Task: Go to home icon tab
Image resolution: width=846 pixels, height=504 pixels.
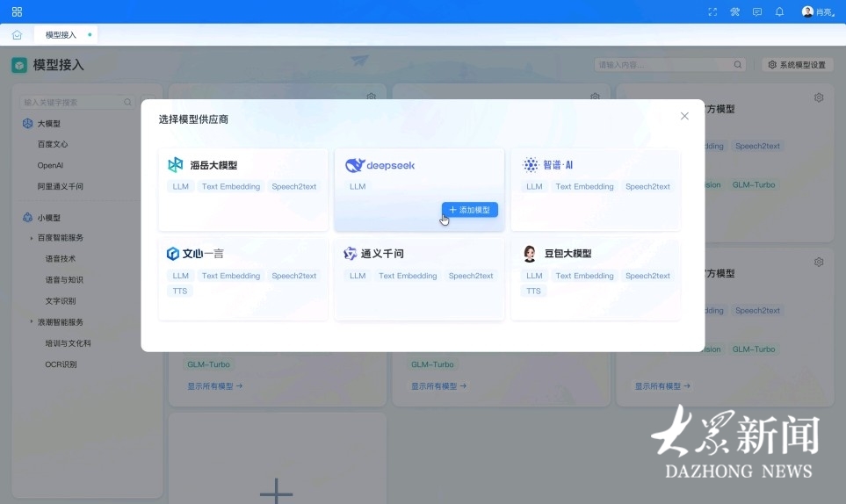Action: pos(17,35)
